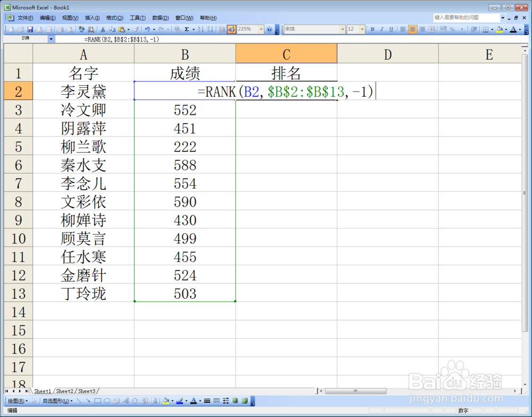Toggle italic formatting

coord(381,29)
